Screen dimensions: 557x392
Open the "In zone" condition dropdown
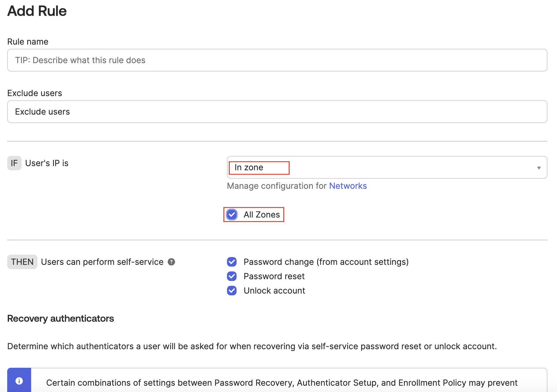[x=386, y=167]
